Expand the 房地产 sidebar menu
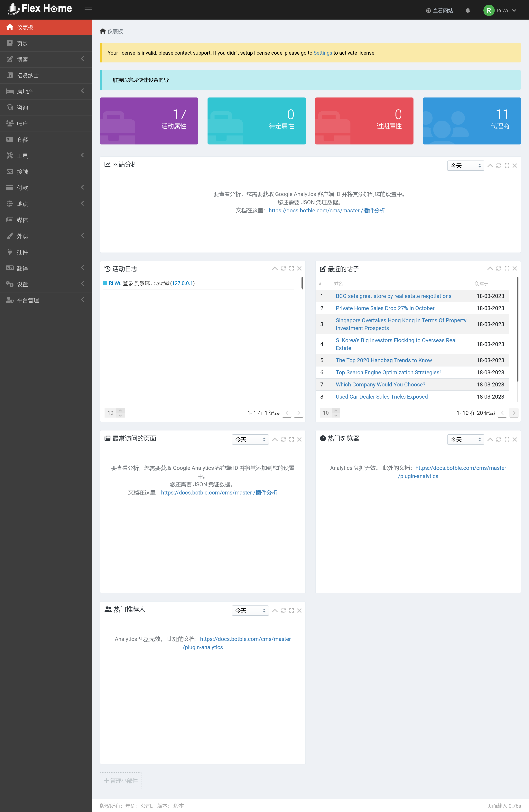The width and height of the screenshot is (529, 812). pyautogui.click(x=46, y=91)
